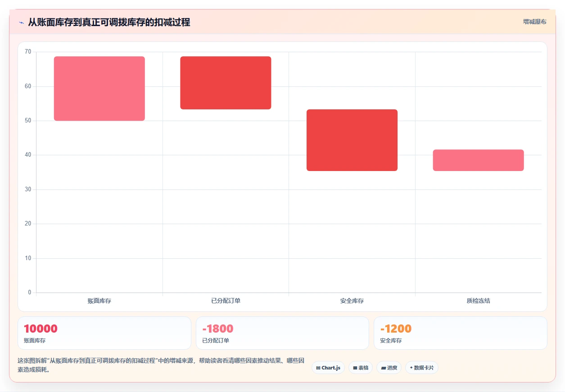Click the Chart.js tag chip
The height and width of the screenshot is (392, 565).
[328, 368]
